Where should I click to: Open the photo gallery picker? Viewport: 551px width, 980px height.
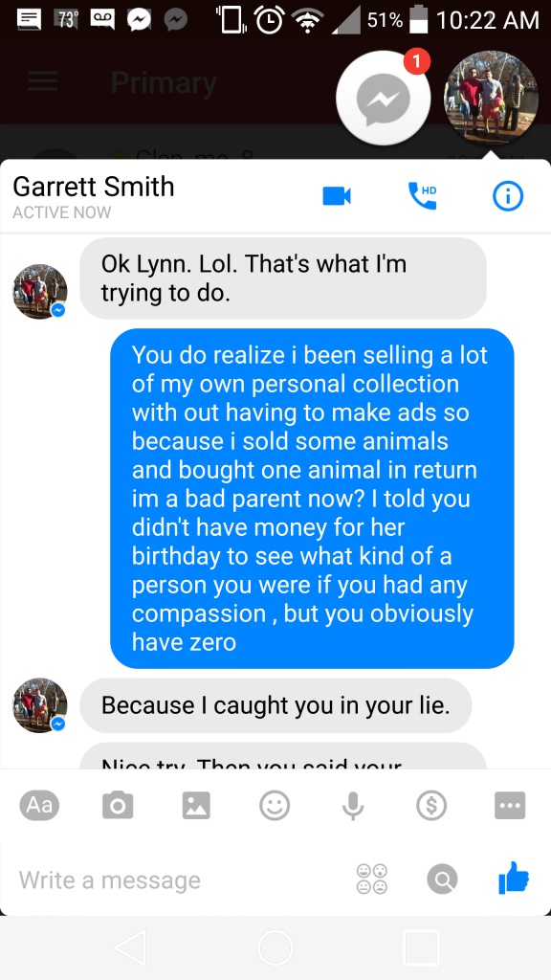coord(196,806)
